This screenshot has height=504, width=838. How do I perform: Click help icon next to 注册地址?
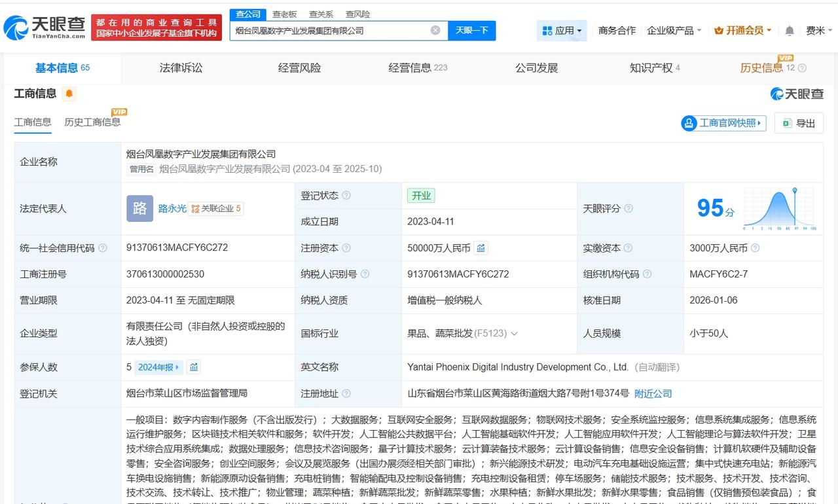coord(346,393)
